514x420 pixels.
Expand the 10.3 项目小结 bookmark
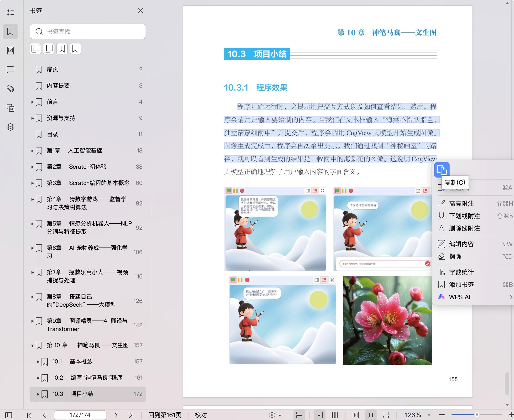click(x=38, y=394)
